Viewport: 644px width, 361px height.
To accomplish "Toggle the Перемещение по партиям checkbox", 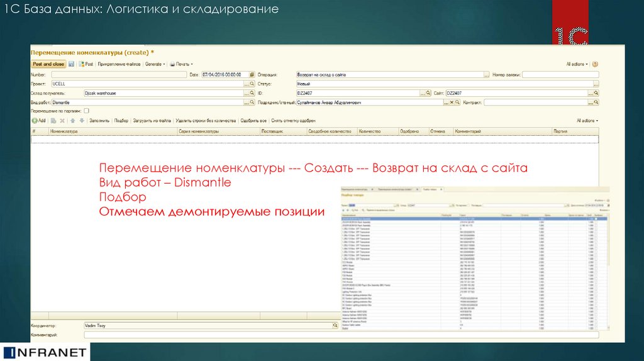I will [86, 111].
